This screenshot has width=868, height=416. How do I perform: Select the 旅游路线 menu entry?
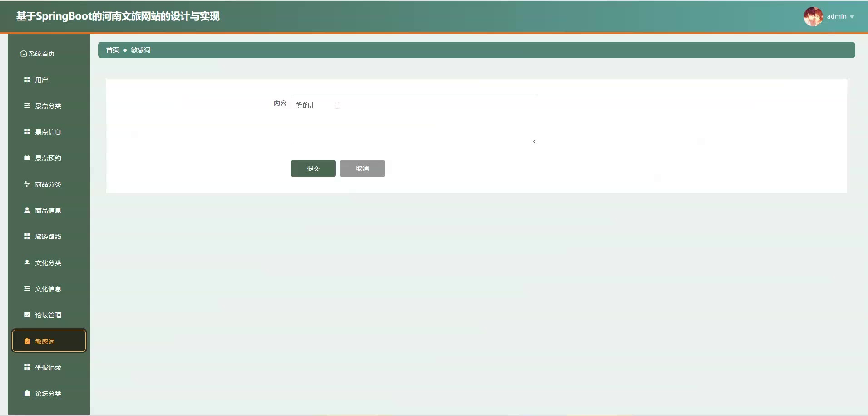[x=49, y=237]
